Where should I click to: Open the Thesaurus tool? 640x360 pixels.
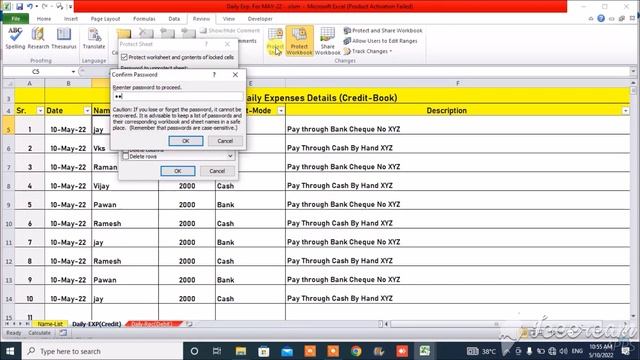(64, 38)
